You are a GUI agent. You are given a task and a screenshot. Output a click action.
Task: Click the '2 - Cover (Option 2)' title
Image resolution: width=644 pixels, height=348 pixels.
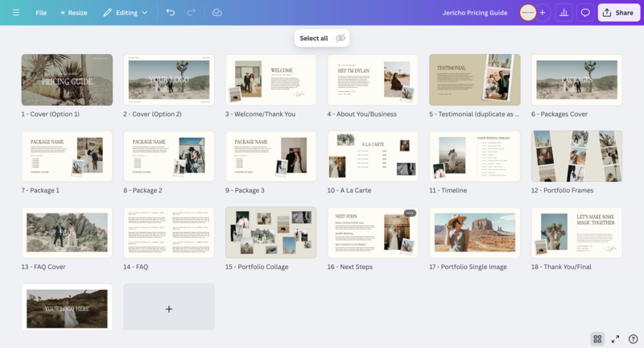click(152, 114)
